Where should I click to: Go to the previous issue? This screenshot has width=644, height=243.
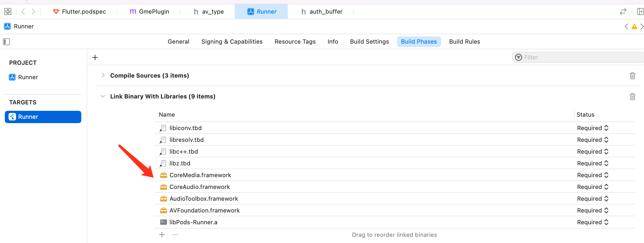click(x=627, y=26)
